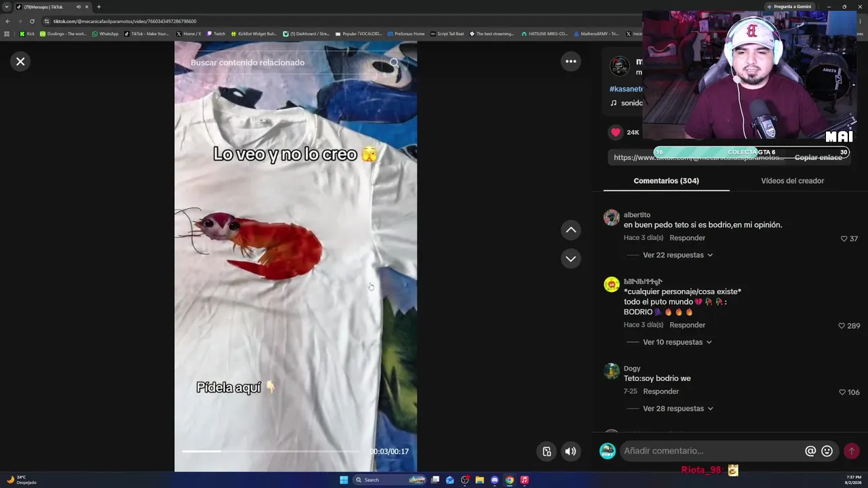The width and height of the screenshot is (868, 488).
Task: Close the TikTok video viewer with X
Action: 20,62
